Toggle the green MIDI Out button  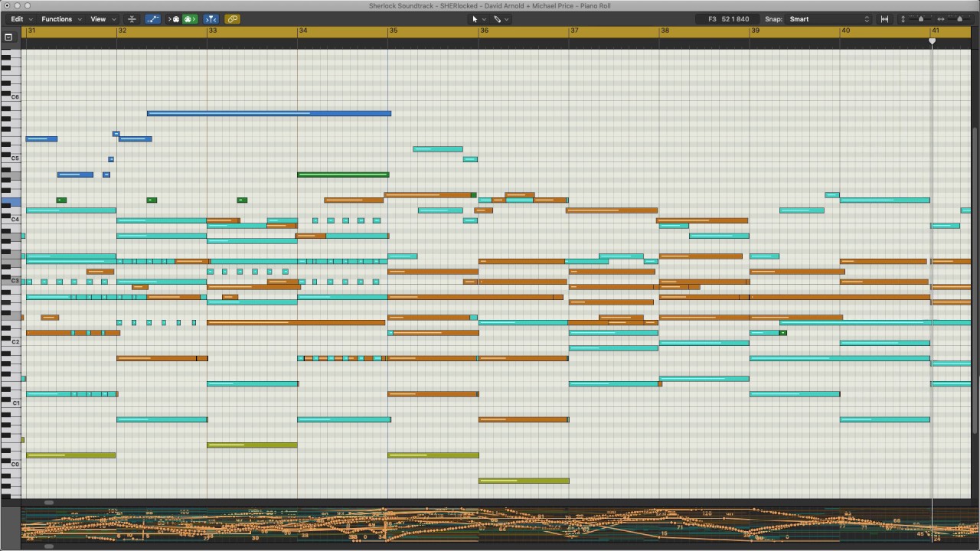[190, 19]
